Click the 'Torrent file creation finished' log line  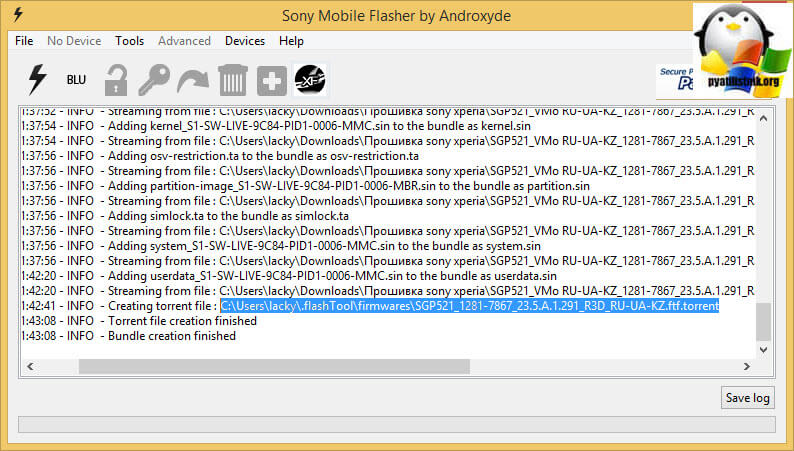coord(139,321)
